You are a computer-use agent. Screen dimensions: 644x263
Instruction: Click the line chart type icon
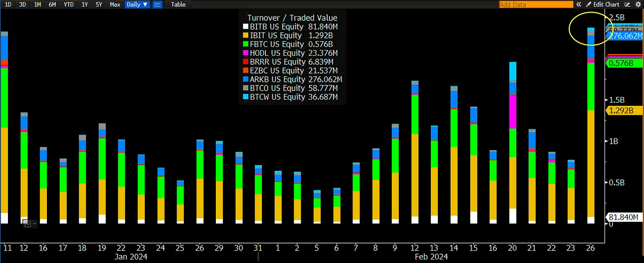pos(158,4)
